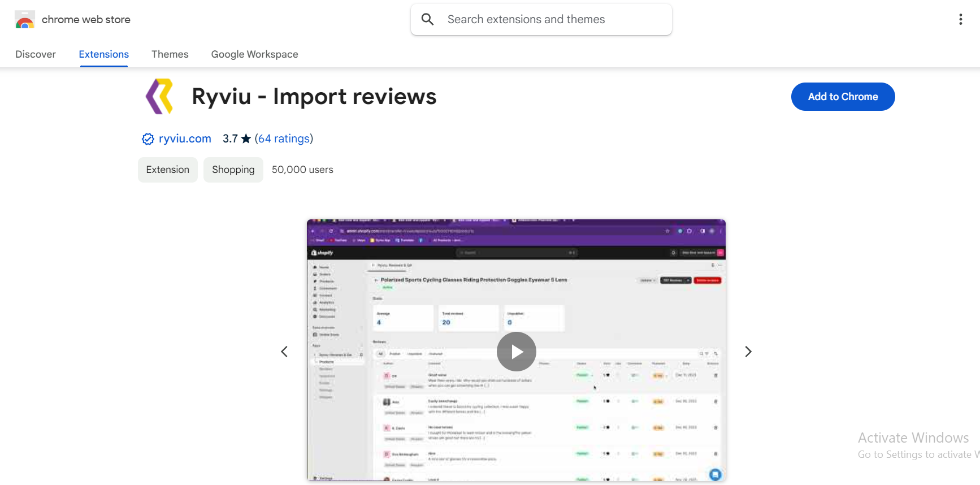Click the chat bubble icon in the preview
Image resolution: width=980 pixels, height=485 pixels.
click(716, 474)
